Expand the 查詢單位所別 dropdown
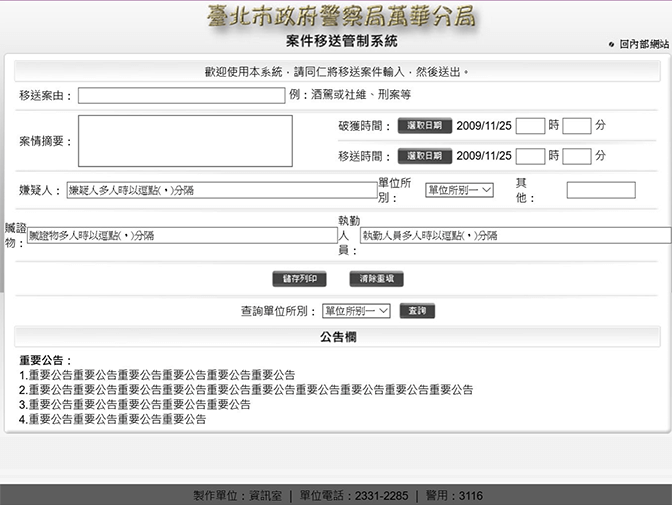Screen dimensions: 672x505 tap(356, 311)
